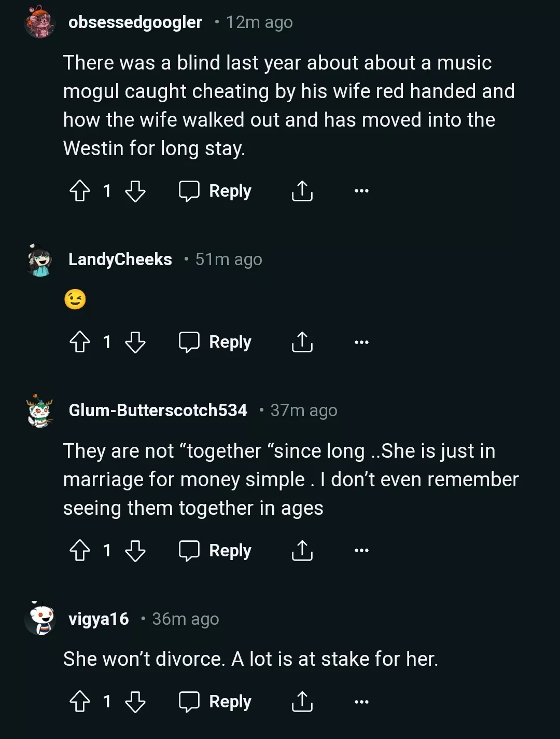Downvote LandyCheeks' comment

(135, 342)
